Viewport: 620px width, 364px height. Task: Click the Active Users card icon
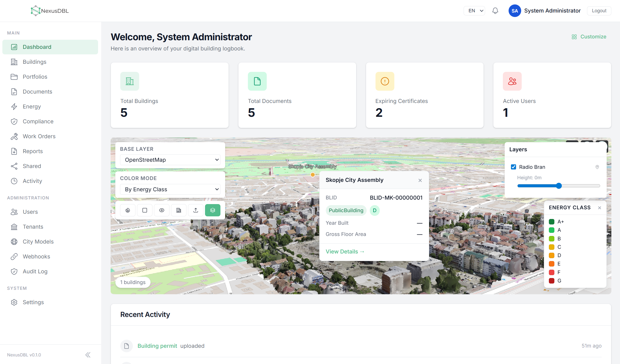pyautogui.click(x=512, y=81)
